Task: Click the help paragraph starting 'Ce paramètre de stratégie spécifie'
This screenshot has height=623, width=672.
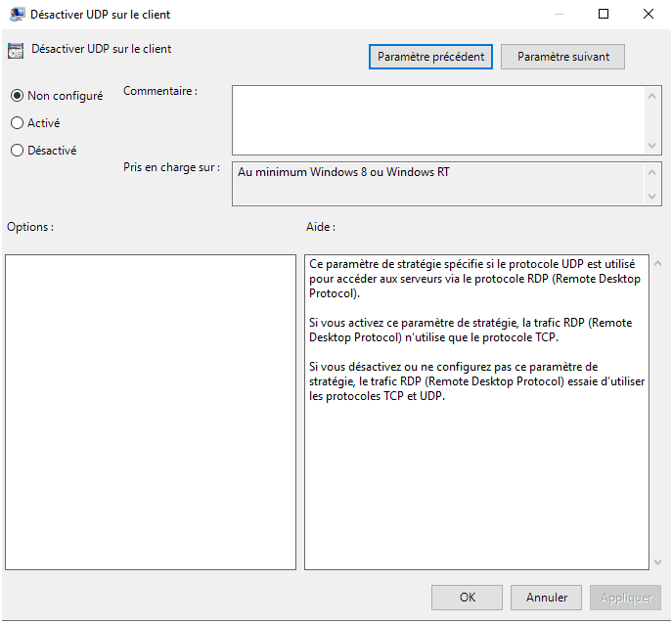Action: 474,279
